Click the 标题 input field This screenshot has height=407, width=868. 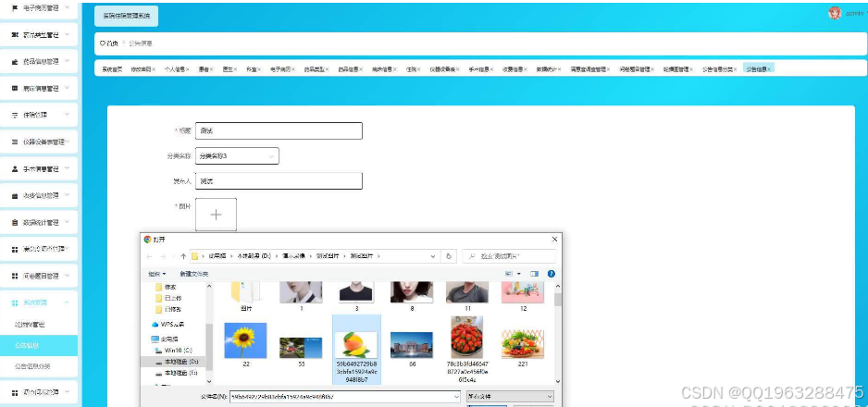(x=279, y=131)
